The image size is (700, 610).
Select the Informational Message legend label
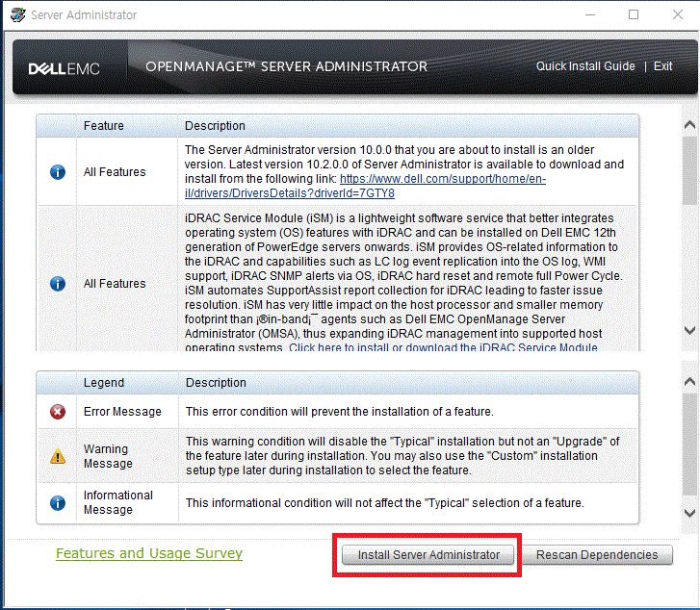tap(118, 502)
